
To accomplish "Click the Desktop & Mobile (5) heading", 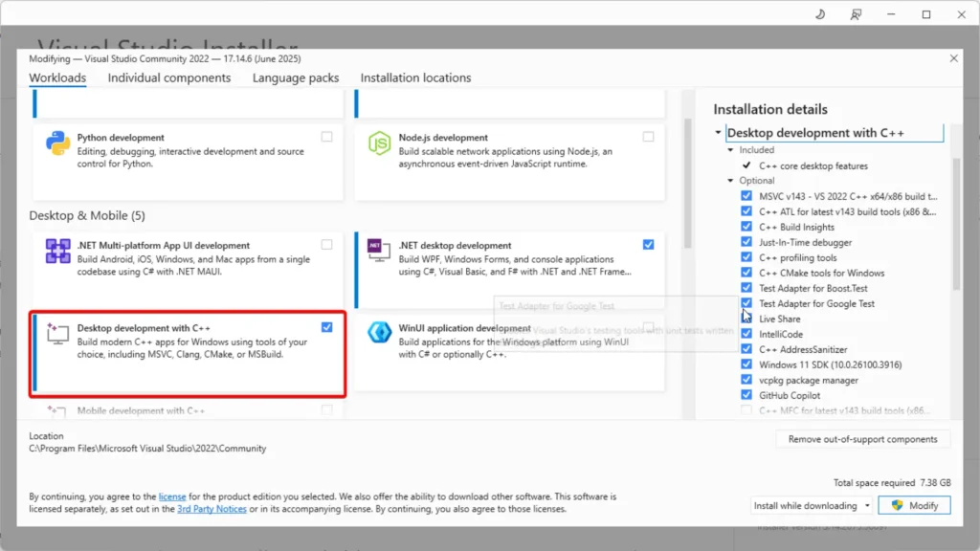I will click(87, 215).
